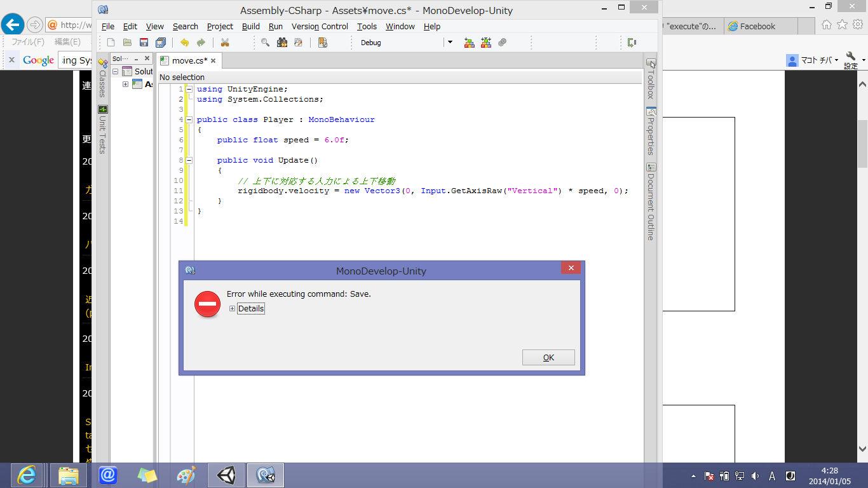Open the Classes side panel

[x=102, y=78]
